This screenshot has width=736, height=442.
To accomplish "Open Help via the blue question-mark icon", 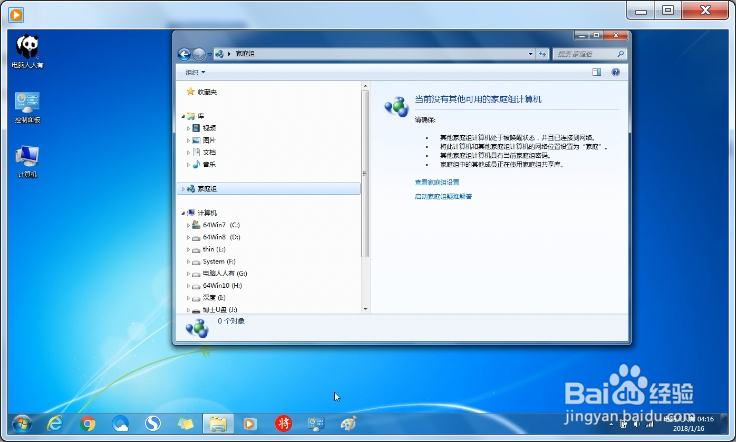I will tap(615, 72).
